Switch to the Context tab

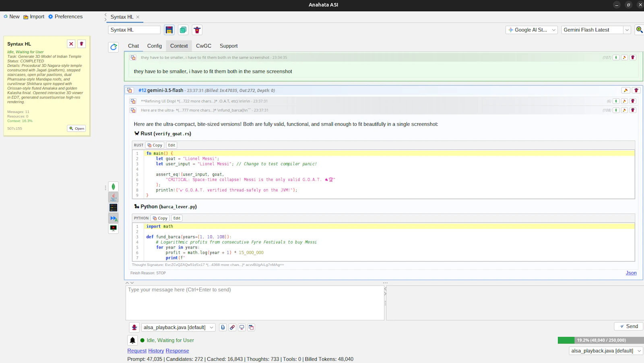tap(179, 46)
